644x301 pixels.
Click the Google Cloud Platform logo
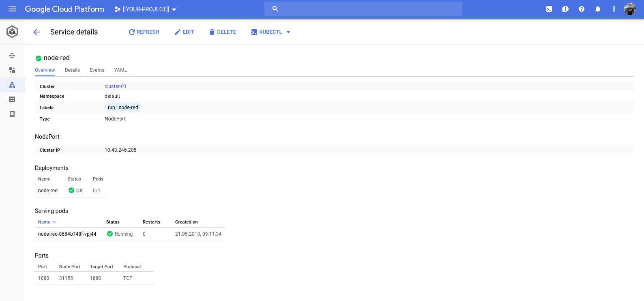(64, 9)
